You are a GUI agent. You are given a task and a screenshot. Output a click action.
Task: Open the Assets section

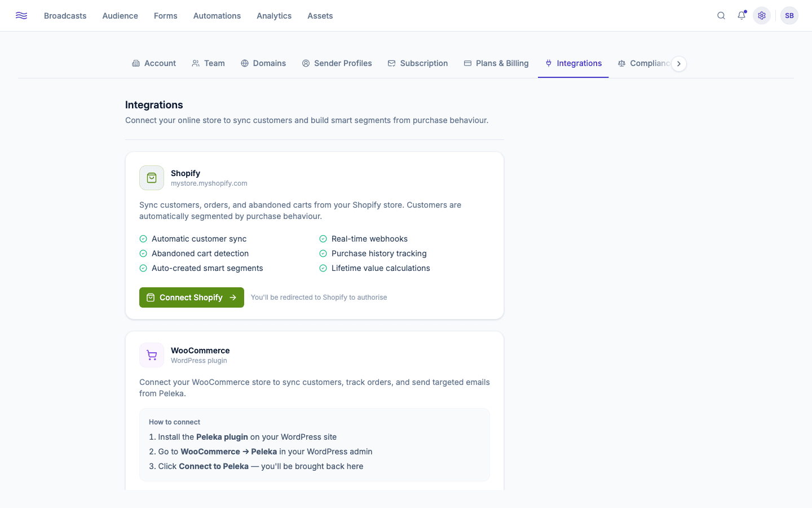[x=320, y=16]
